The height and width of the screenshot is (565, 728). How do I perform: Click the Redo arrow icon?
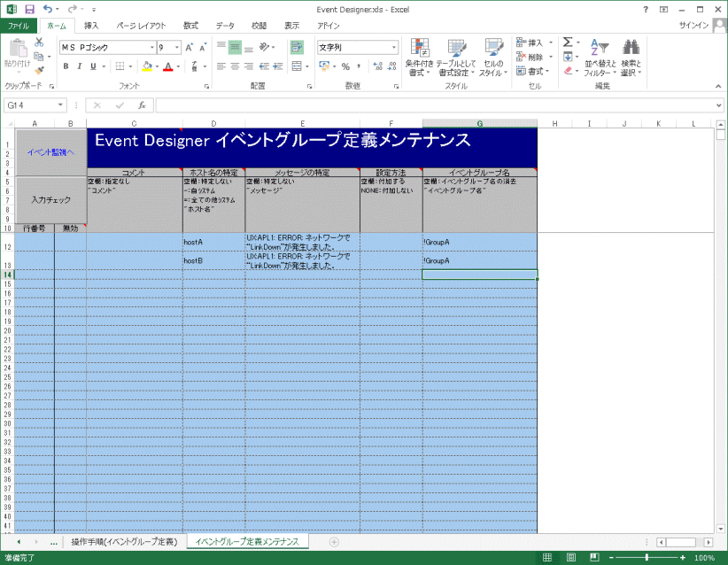pyautogui.click(x=72, y=9)
